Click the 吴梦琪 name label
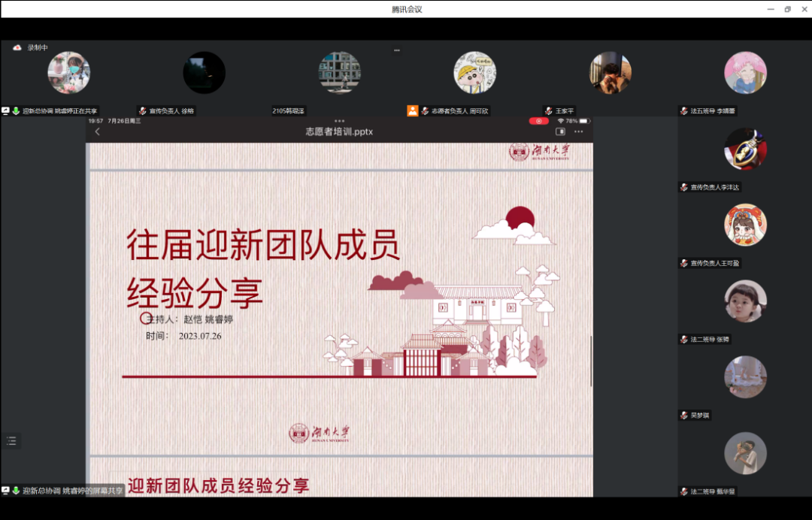Viewport: 812px width, 520px height. click(699, 416)
